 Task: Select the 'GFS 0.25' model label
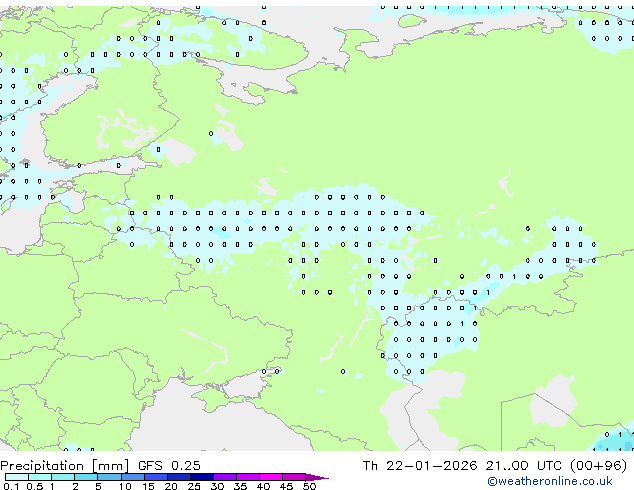tap(169, 466)
